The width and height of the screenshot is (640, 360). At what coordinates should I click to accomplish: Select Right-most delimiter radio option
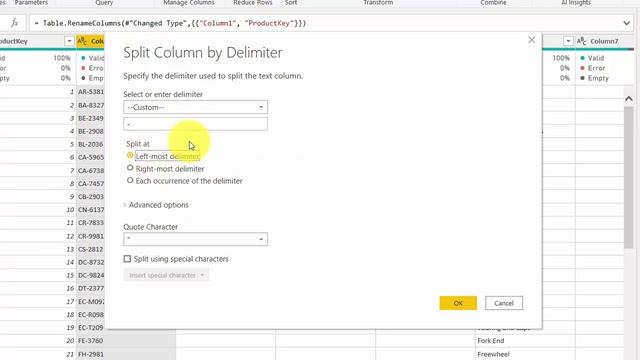pos(130,168)
